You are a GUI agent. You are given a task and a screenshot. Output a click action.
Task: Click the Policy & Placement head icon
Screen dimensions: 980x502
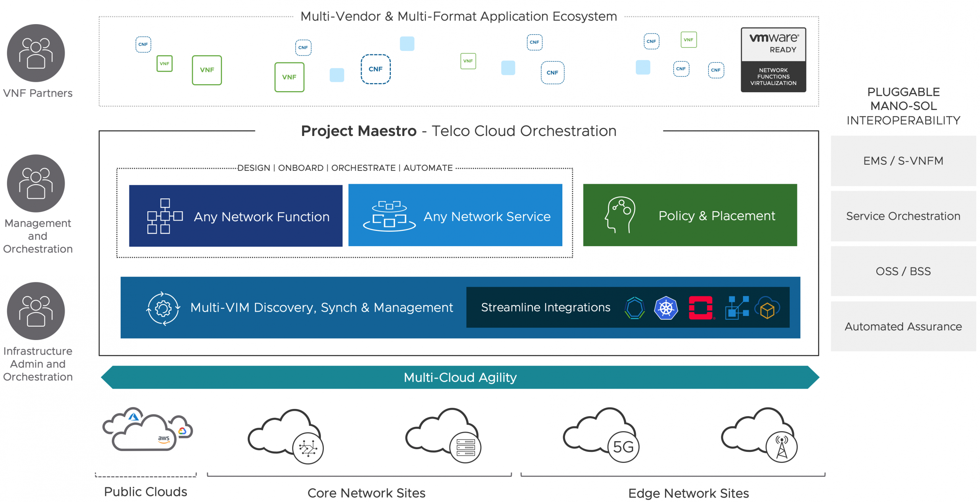click(620, 215)
